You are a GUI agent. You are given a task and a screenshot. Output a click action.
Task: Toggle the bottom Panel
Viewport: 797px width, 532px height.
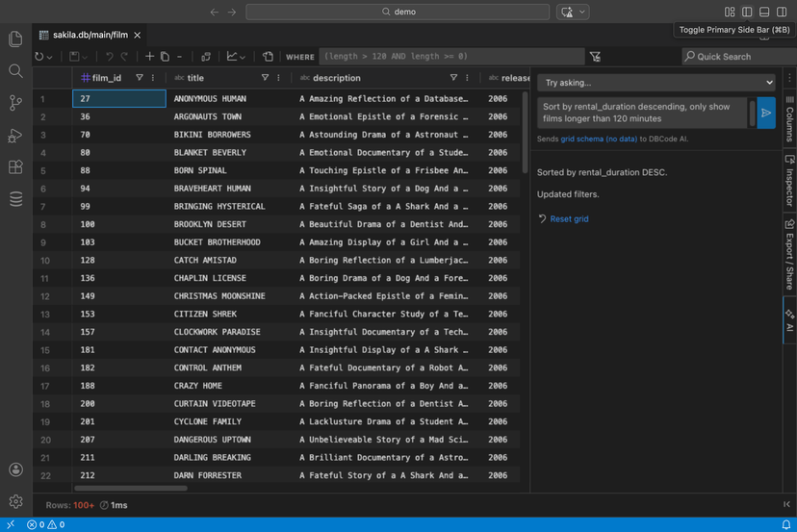click(x=764, y=12)
